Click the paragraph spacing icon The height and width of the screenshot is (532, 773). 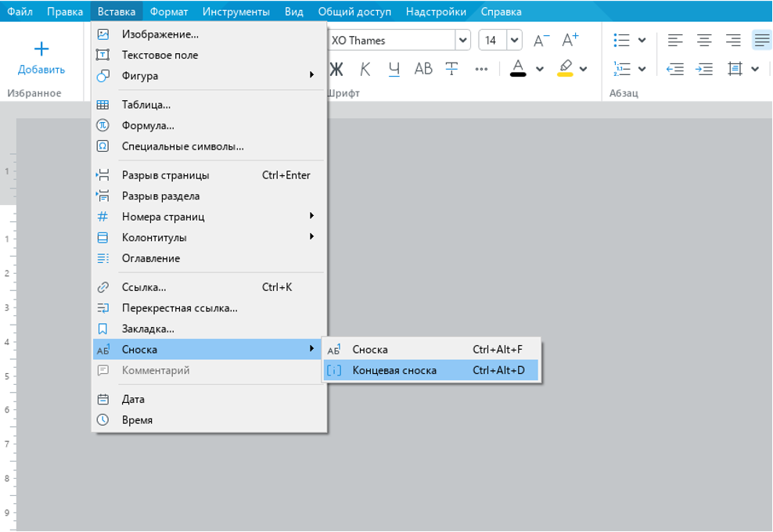735,69
